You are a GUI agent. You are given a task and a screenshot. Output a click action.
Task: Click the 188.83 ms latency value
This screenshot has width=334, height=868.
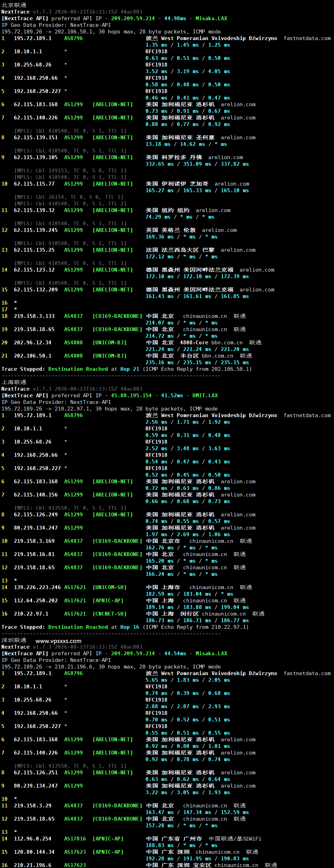160,845
